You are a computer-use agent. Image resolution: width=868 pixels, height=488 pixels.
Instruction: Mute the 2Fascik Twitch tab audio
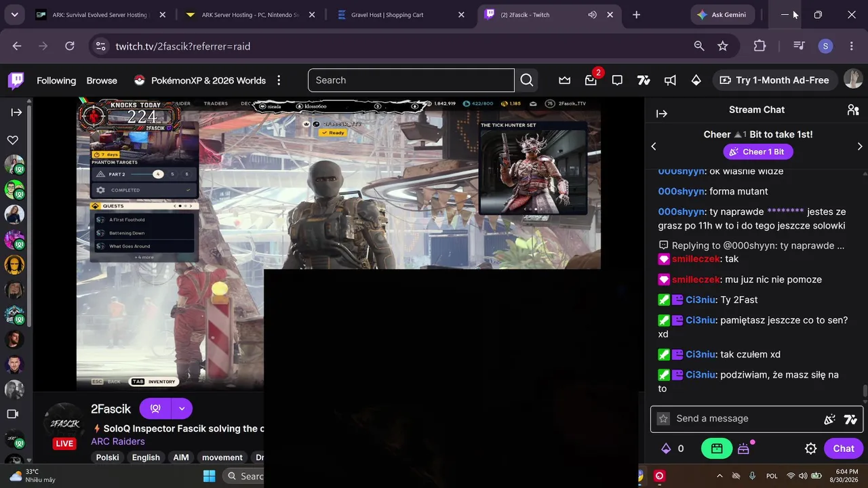point(592,15)
